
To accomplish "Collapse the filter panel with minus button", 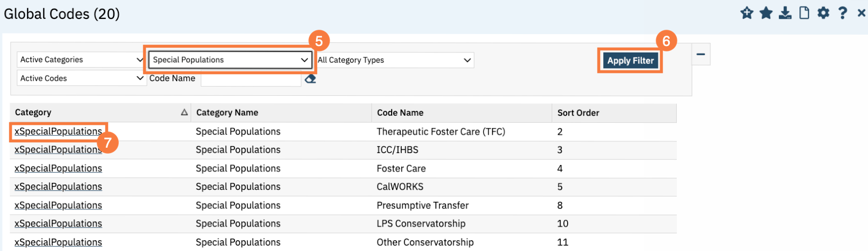I will 701,54.
